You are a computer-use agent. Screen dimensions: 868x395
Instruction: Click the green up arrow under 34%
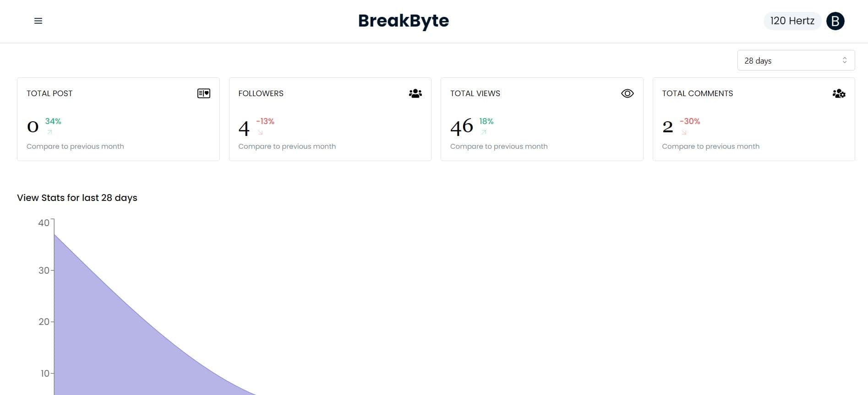[x=49, y=132]
